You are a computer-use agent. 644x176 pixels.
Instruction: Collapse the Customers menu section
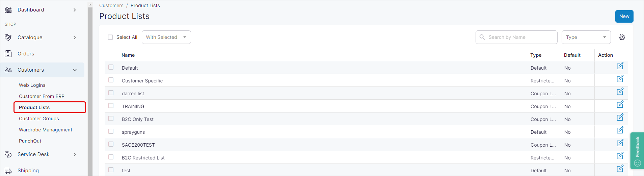point(75,70)
